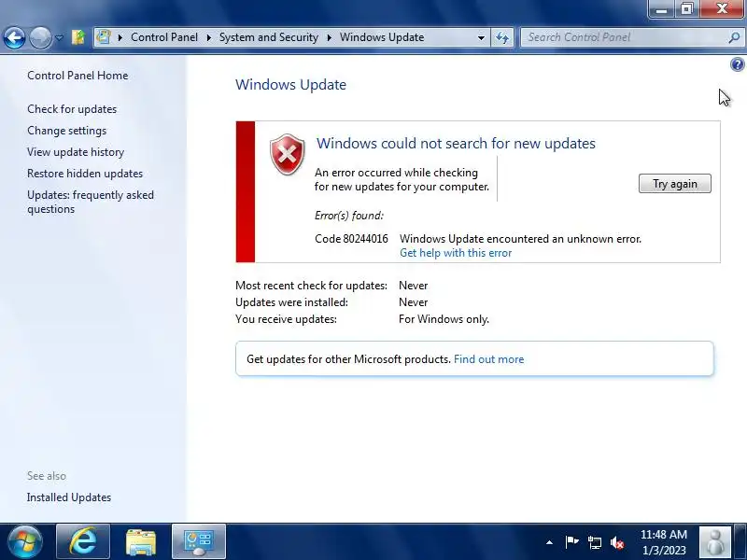Click the muted volume tray icon
The image size is (747, 560).
tap(617, 542)
